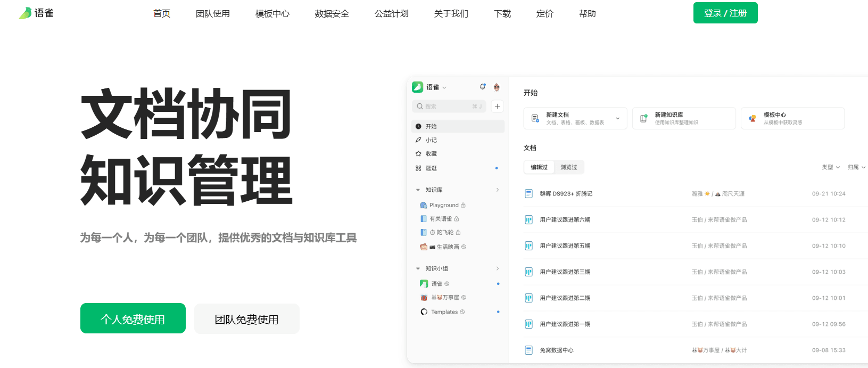Switch to the 编辑过 tab
The width and height of the screenshot is (868, 368).
pyautogui.click(x=539, y=167)
